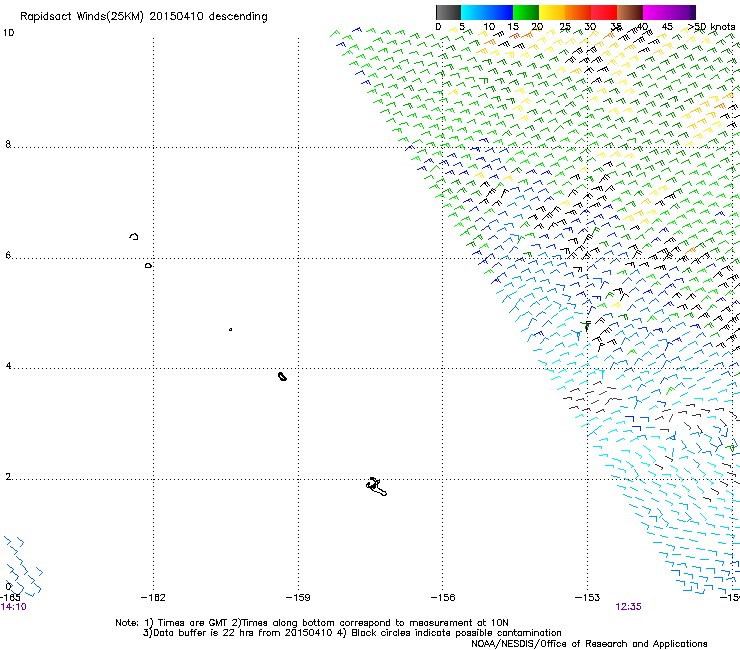This screenshot has width=740, height=650.
Task: Click the "25" legend scale label
Action: tap(565, 27)
